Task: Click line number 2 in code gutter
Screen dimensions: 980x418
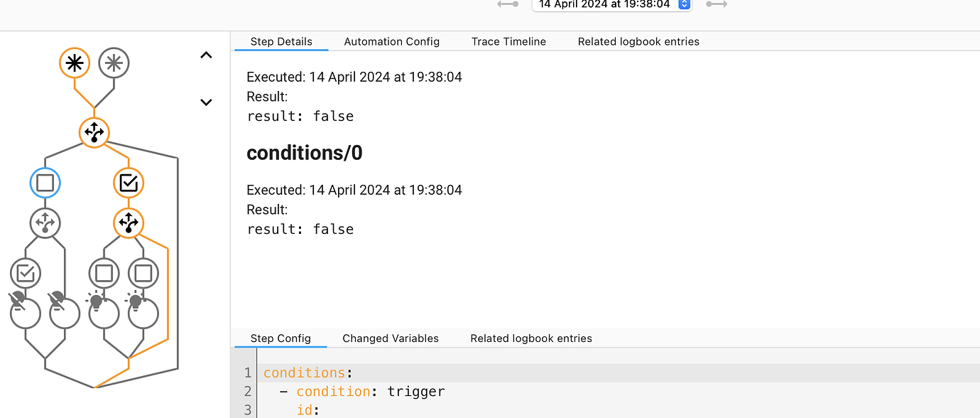Action: [x=248, y=391]
